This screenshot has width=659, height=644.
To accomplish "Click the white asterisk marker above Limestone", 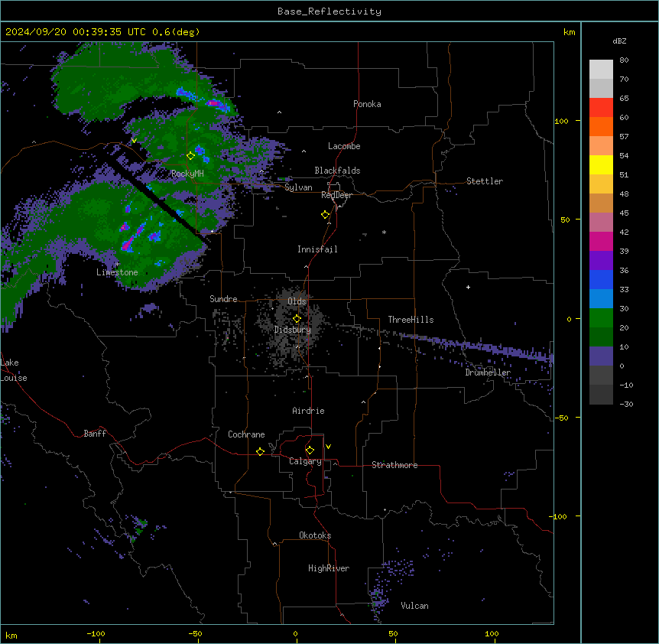I will click(117, 265).
